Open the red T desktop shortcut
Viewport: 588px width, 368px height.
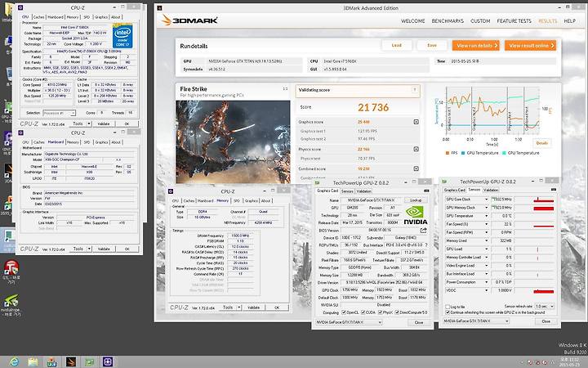coord(11,268)
